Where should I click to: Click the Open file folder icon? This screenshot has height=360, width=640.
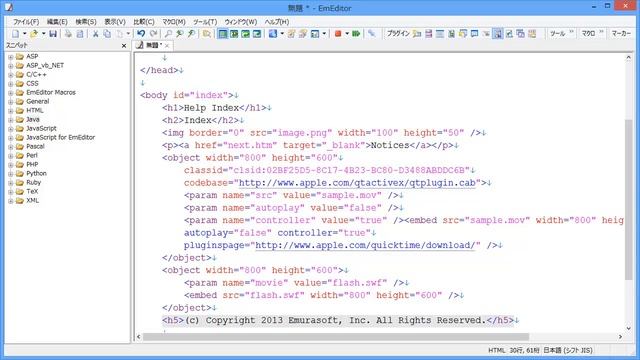tap(34, 34)
